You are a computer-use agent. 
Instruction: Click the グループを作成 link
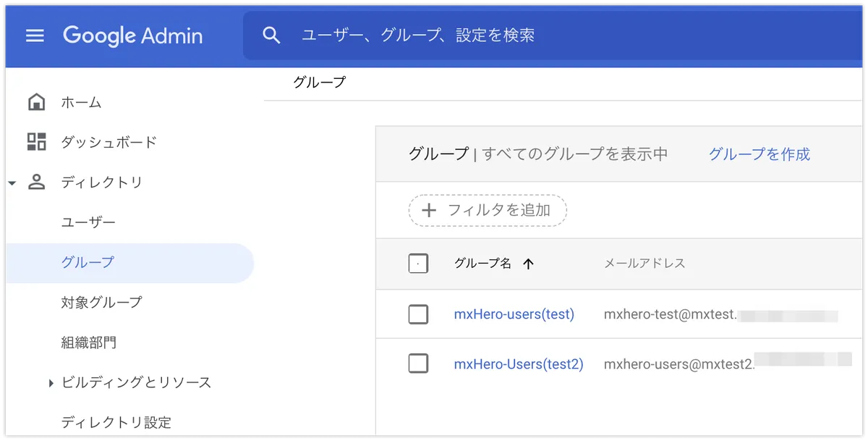click(x=759, y=154)
